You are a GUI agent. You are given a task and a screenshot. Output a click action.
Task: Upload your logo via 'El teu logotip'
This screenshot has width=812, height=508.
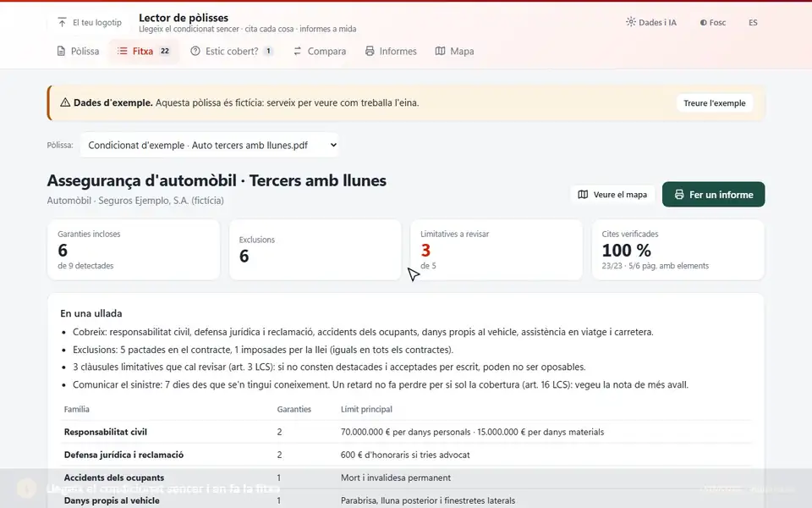(x=91, y=23)
